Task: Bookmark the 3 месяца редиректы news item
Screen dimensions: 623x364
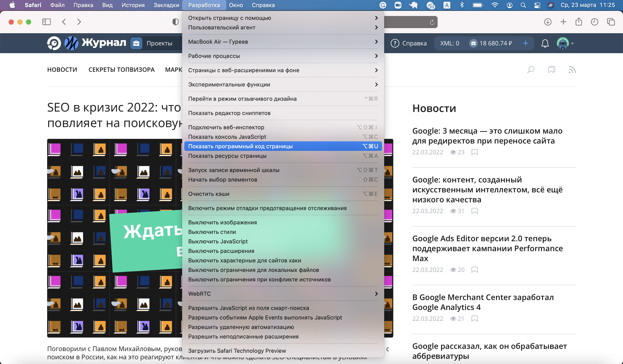Action: (x=474, y=152)
